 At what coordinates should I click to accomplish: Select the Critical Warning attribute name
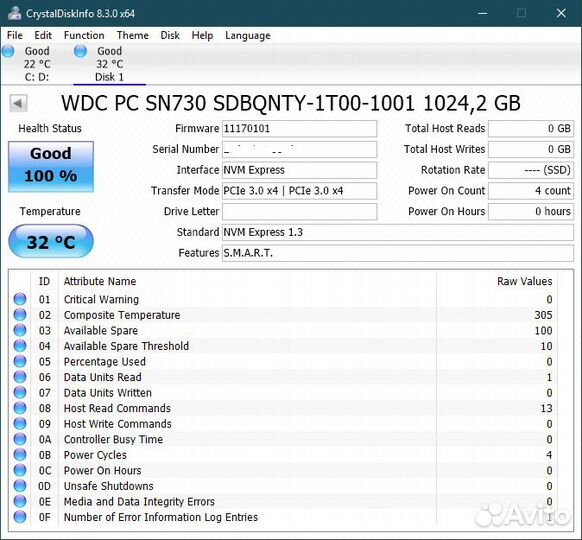tap(101, 299)
